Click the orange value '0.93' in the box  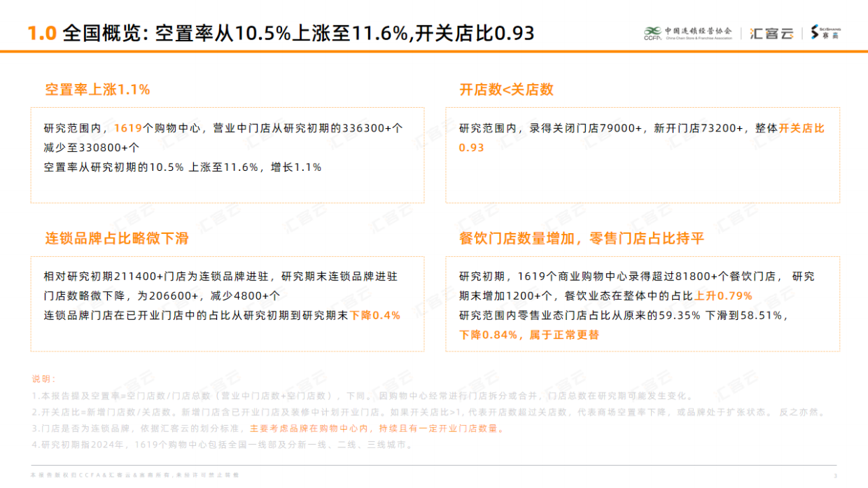click(471, 148)
